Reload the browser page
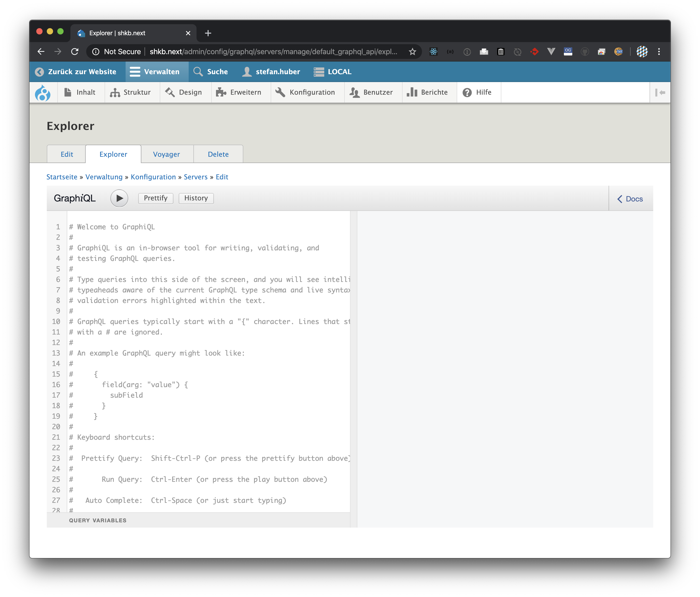Screen dimensions: 700x597 pyautogui.click(x=75, y=52)
